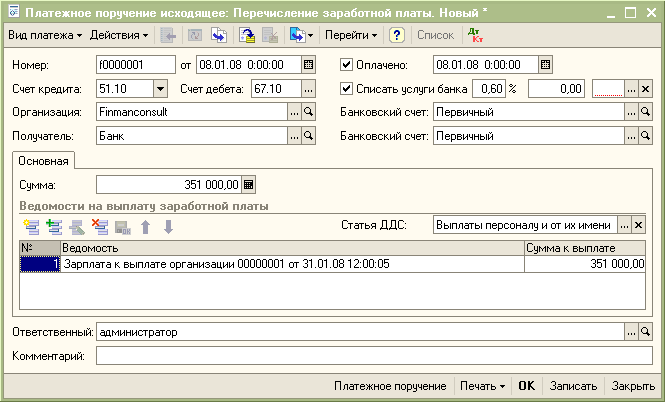Choose Ответственный via ellipsis button
This screenshot has height=402, width=665.
[631, 332]
